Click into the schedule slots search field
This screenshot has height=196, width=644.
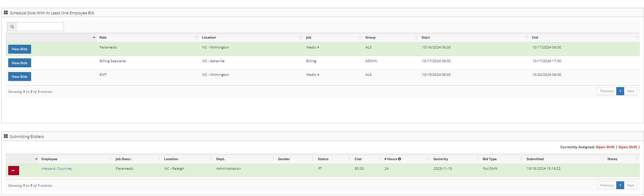(x=40, y=27)
